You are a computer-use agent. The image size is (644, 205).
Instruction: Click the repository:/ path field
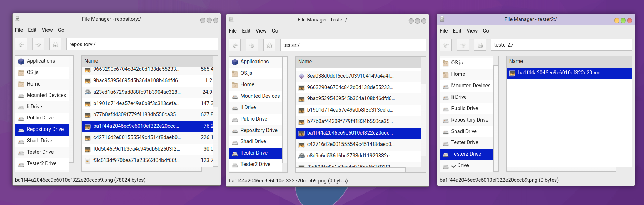[142, 44]
